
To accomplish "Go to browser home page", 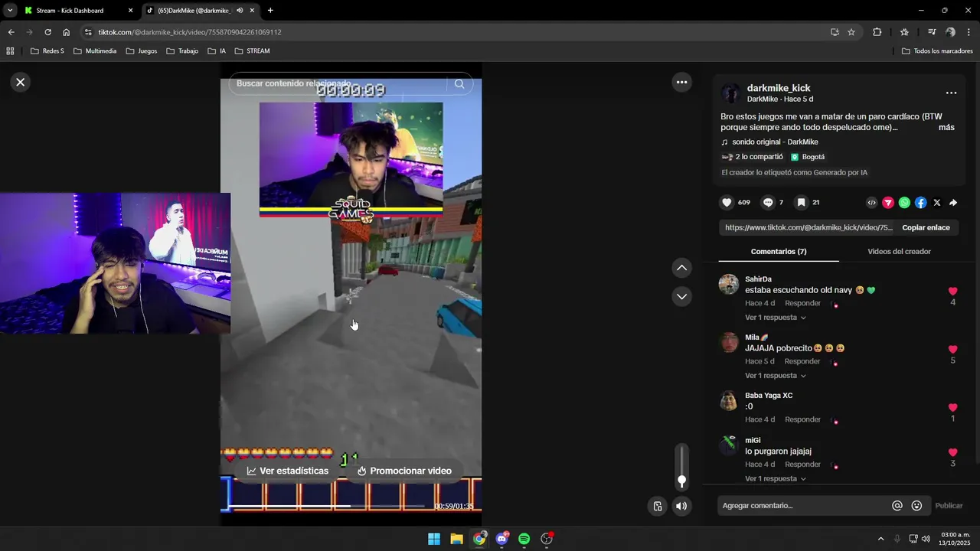I will click(66, 32).
